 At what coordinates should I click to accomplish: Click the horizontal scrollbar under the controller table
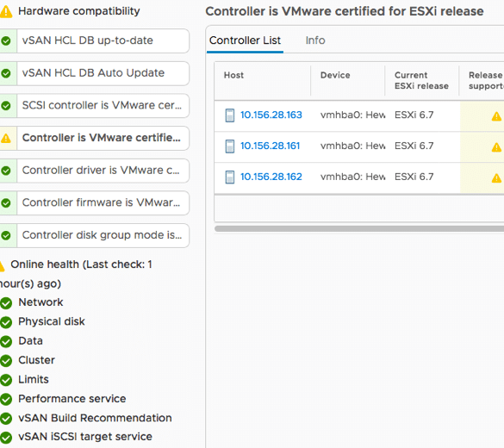(x=359, y=228)
